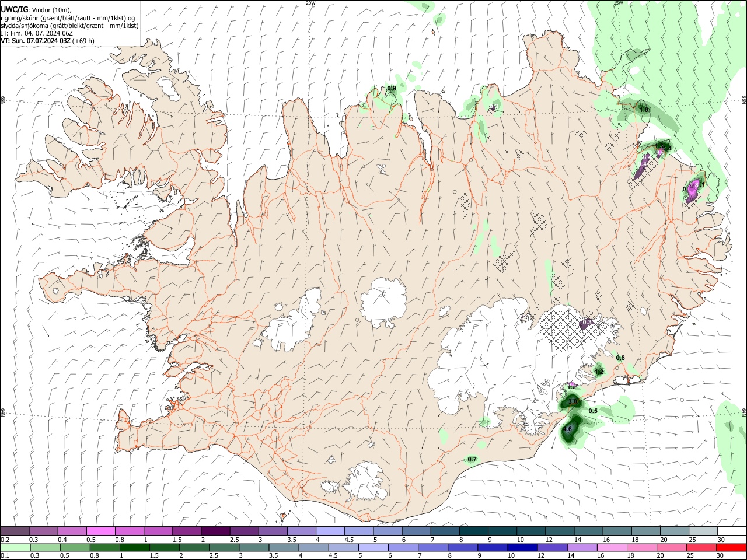Pick the light lavender 4 swatch in upper row
747x560 pixels.
click(x=330, y=531)
